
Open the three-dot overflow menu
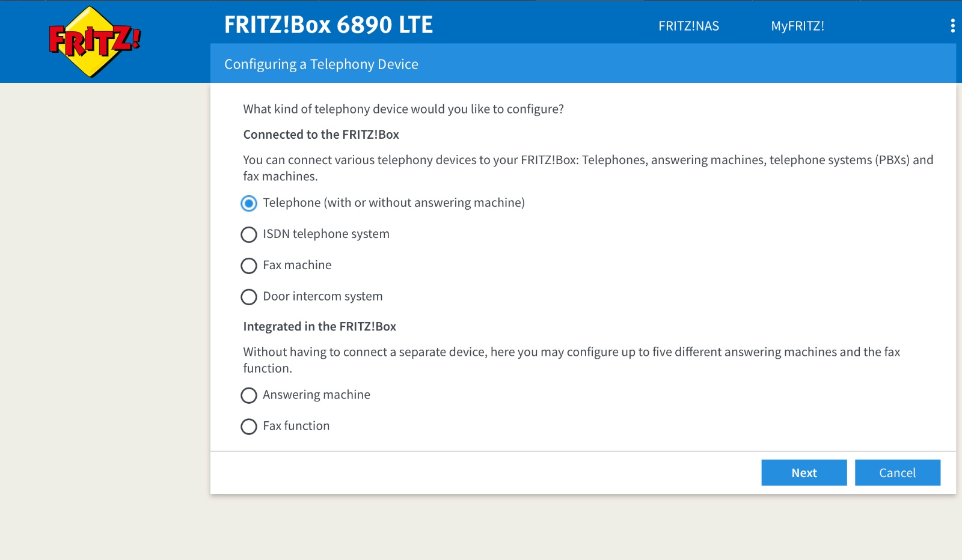952,26
